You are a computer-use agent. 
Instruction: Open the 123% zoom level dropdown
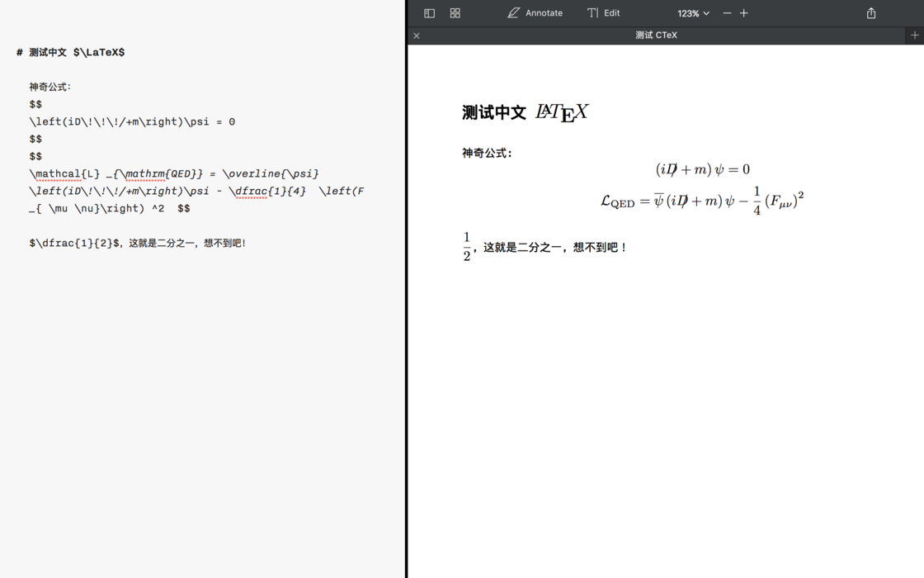691,13
